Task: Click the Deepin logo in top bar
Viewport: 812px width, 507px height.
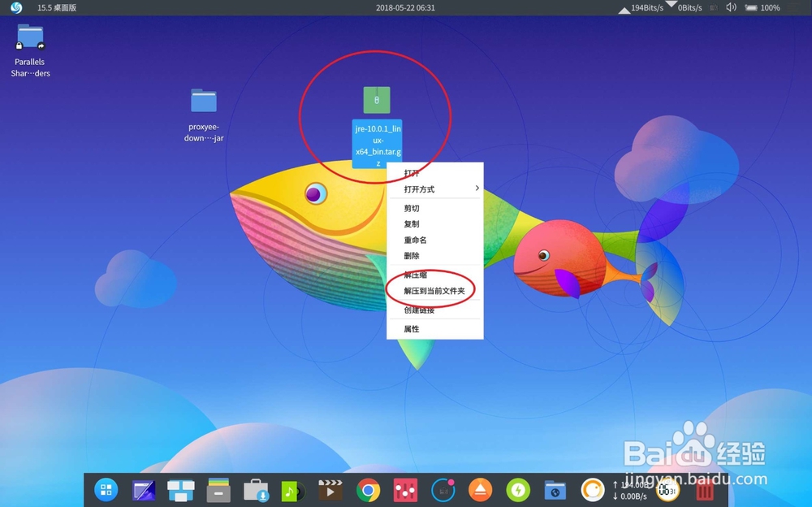Action: point(16,8)
